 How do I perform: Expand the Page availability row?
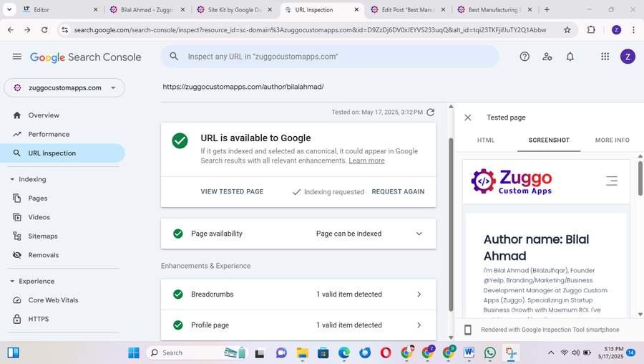pos(298,234)
